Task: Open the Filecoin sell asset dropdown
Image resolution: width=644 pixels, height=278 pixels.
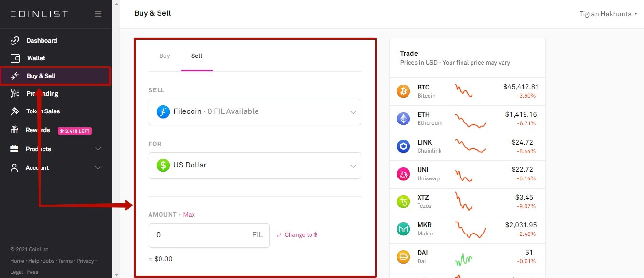Action: (x=255, y=112)
